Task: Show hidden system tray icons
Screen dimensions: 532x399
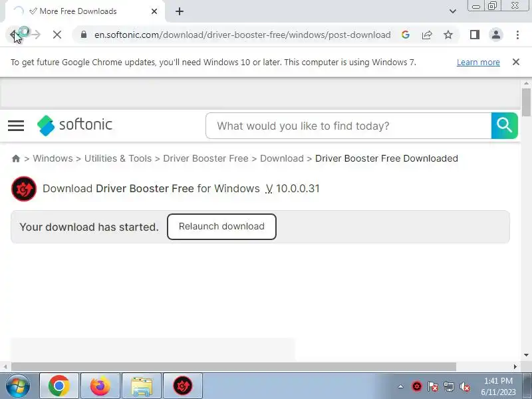Action: point(401,386)
